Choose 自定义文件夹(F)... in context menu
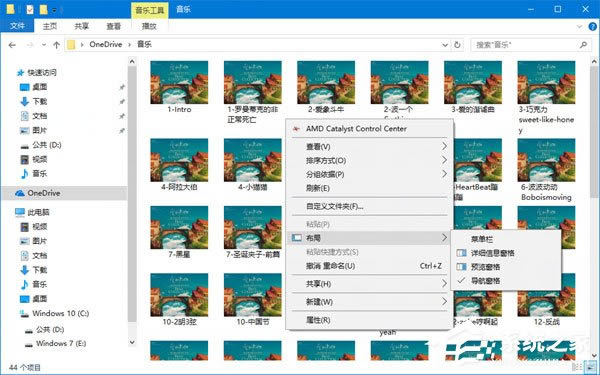 [x=334, y=207]
